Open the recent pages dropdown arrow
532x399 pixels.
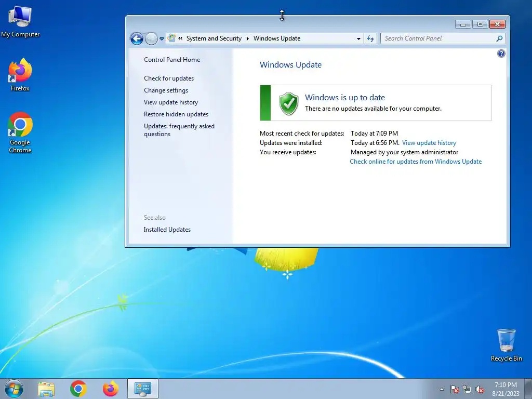click(162, 39)
